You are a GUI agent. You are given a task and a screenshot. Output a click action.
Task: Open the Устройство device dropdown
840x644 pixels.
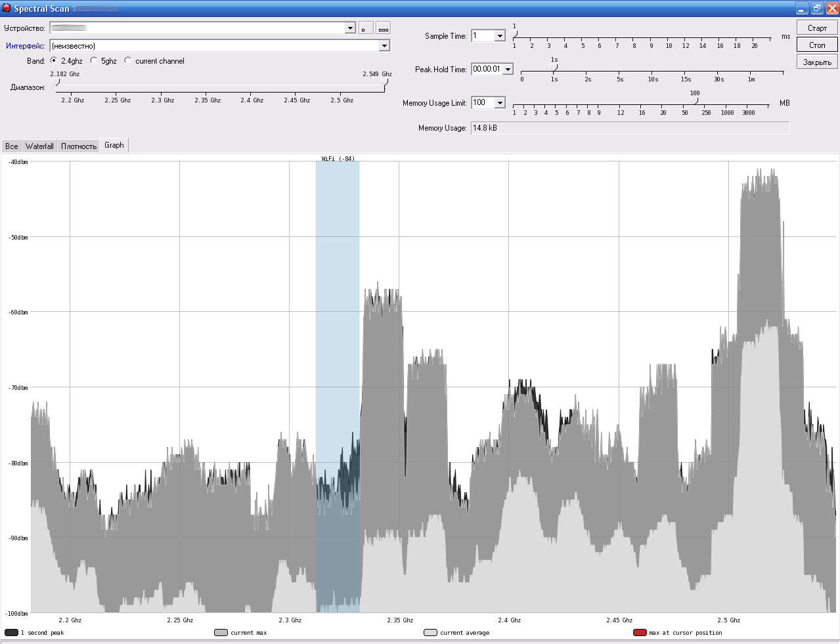350,28
